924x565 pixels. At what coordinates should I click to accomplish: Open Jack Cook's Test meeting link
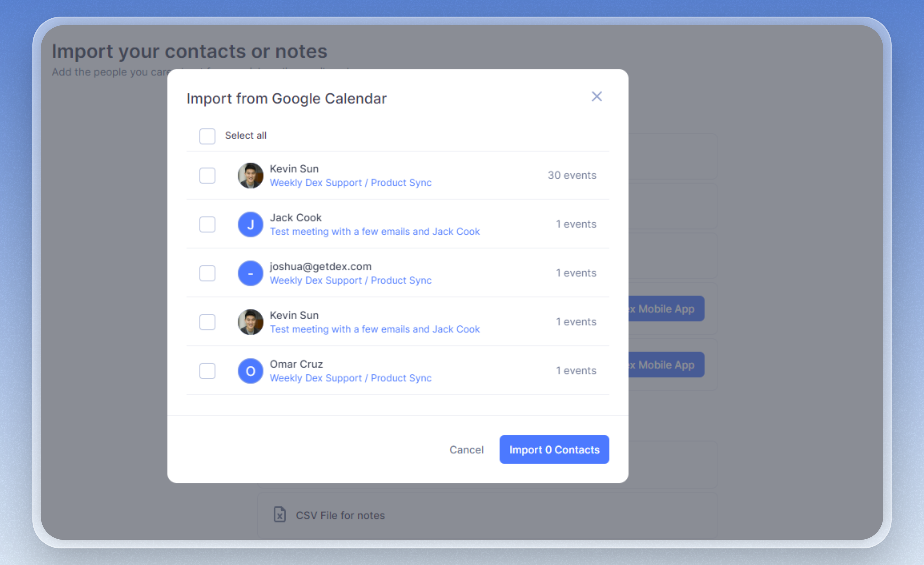click(x=375, y=232)
